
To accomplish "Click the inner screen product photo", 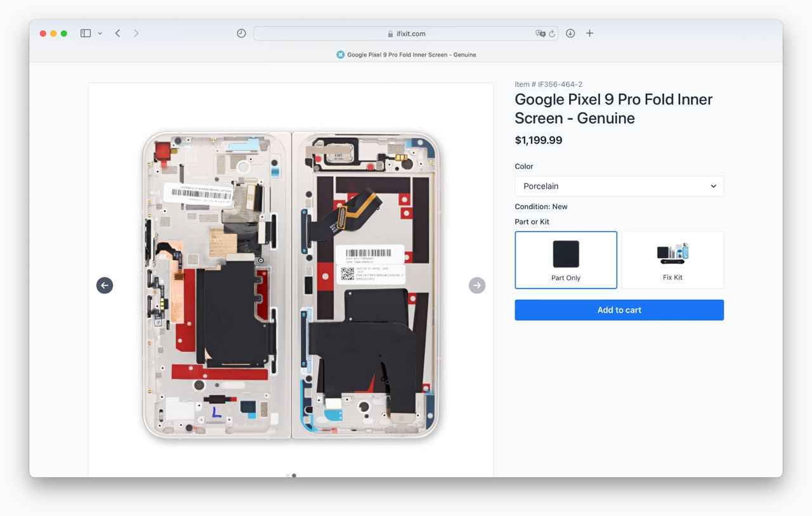I will pyautogui.click(x=291, y=285).
